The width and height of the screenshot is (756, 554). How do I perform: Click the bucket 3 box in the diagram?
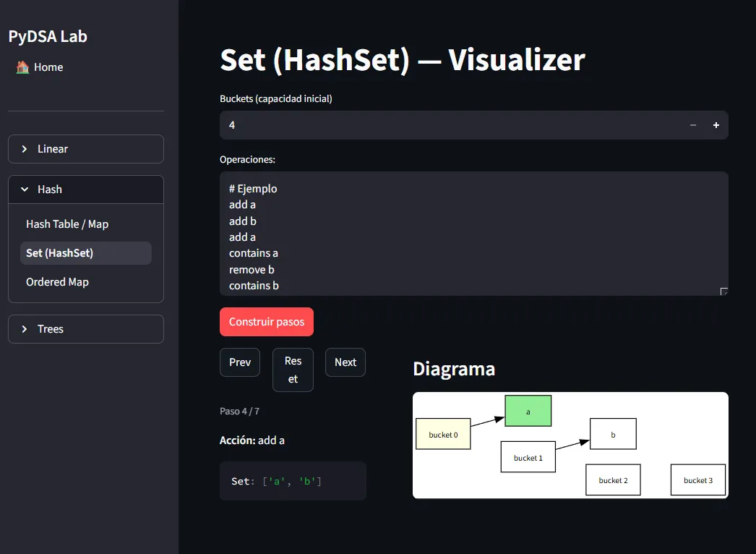(697, 480)
